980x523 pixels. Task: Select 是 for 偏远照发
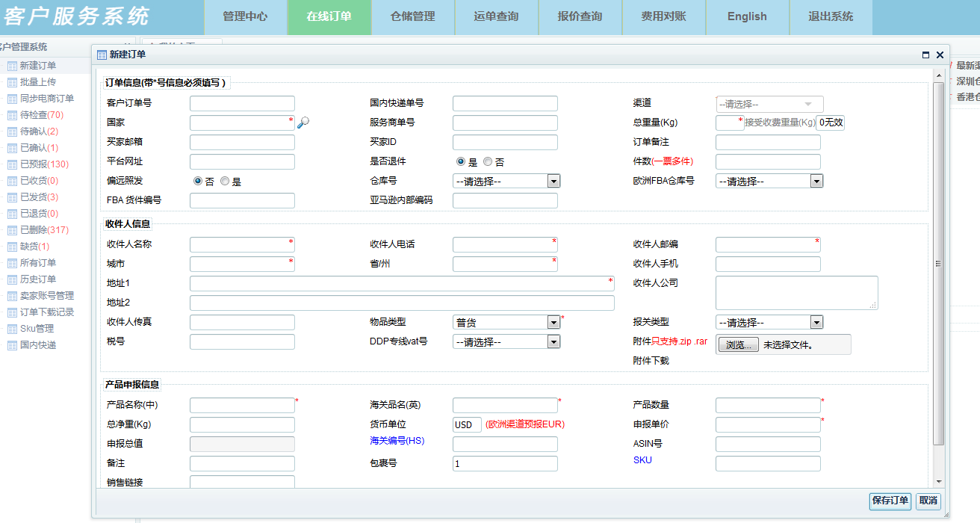(225, 181)
